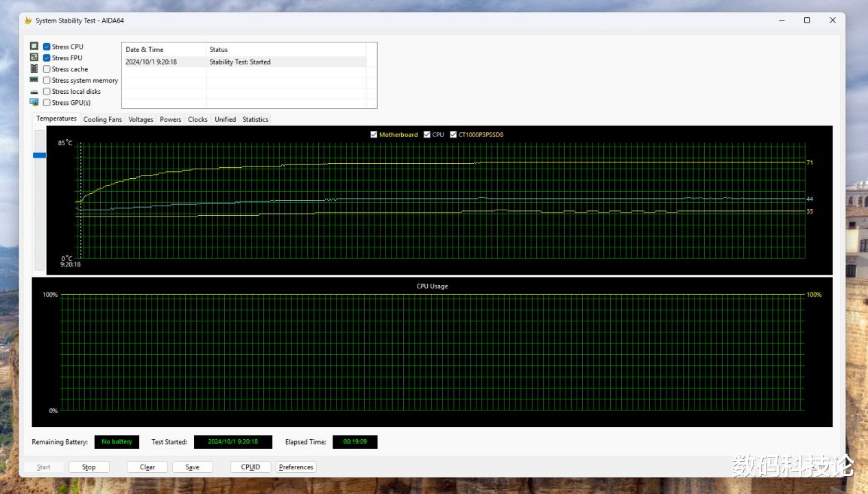Screen dimensions: 868x494
Task: Click the disabled Start button
Action: pos(44,467)
